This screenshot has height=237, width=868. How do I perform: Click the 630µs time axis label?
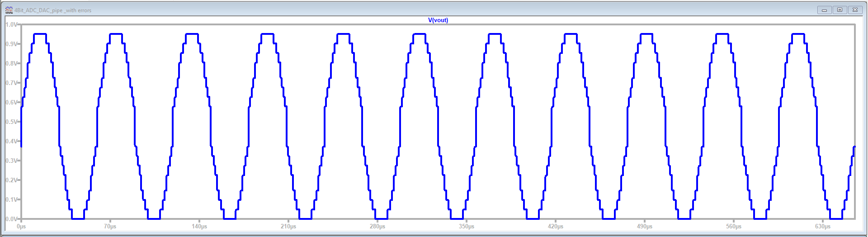coord(822,226)
